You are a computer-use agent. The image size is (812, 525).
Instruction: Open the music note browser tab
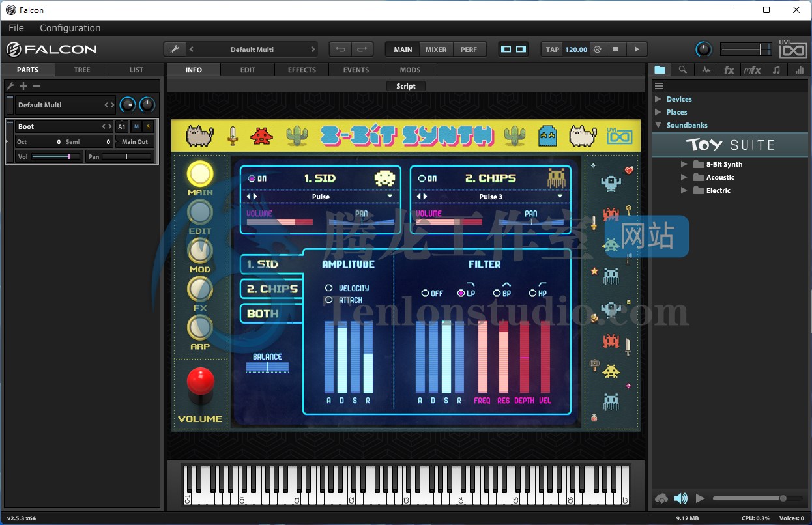tap(776, 70)
